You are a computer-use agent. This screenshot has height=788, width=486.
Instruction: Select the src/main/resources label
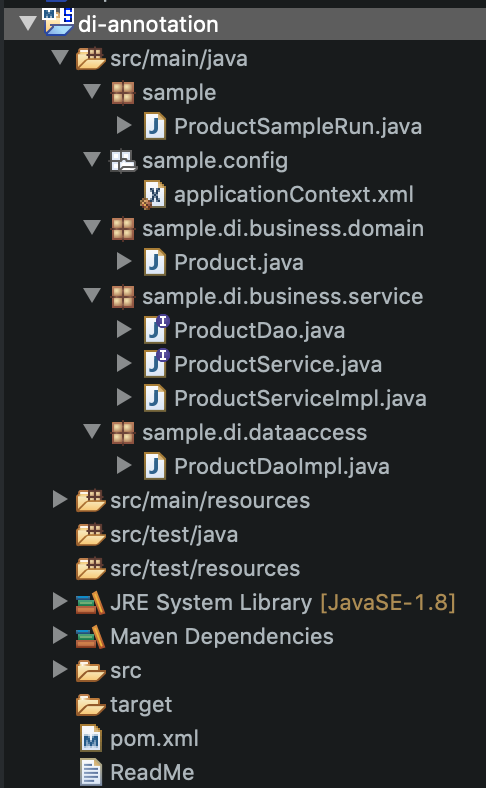tap(210, 501)
